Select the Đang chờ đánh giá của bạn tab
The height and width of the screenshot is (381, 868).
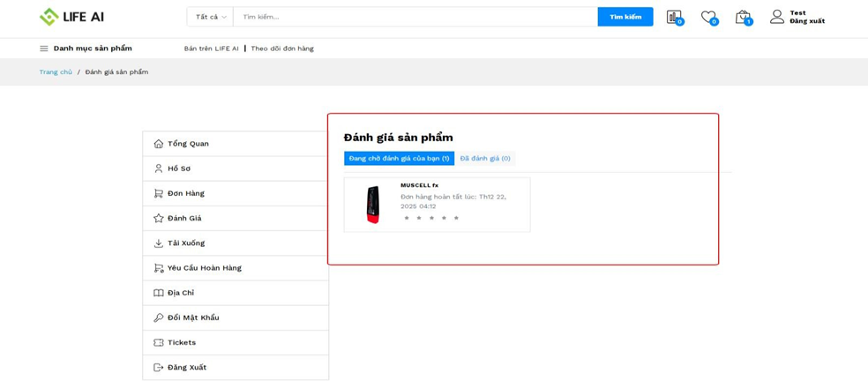[399, 159]
